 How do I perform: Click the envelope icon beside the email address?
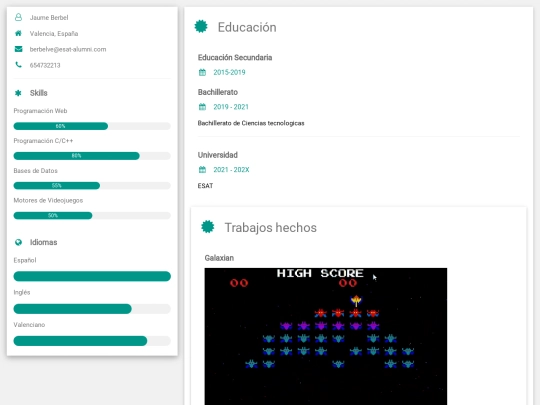pyautogui.click(x=19, y=49)
